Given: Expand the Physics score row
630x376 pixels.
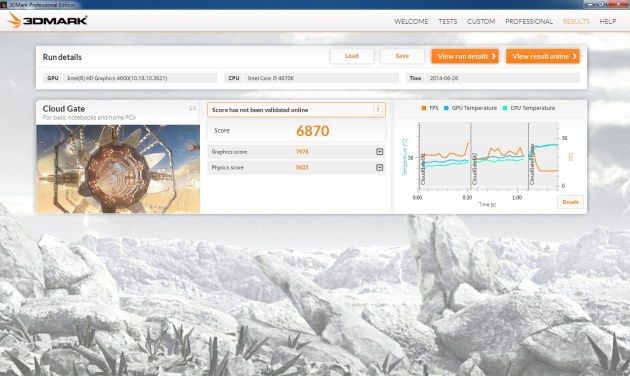Looking at the screenshot, I should pos(379,167).
